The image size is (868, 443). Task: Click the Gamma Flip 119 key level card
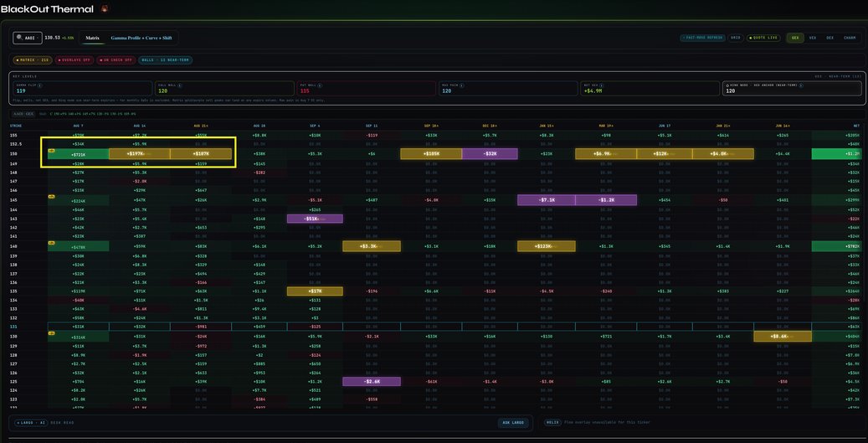[83, 89]
